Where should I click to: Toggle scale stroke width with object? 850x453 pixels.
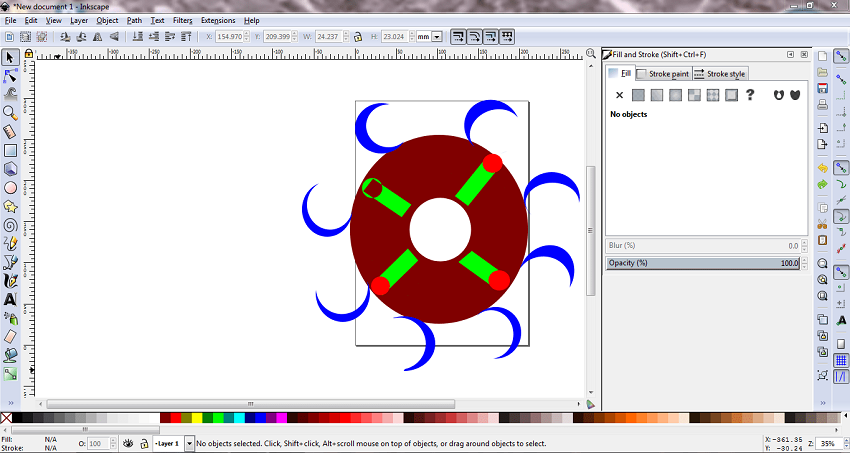coord(458,37)
